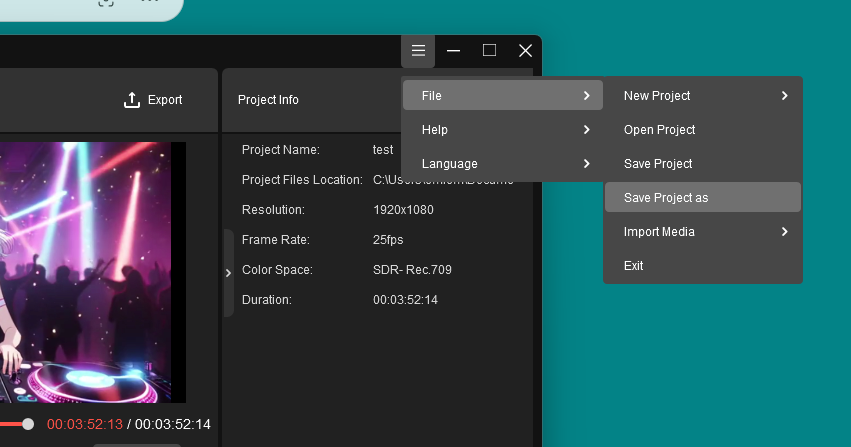Select Save Project menu entry
The height and width of the screenshot is (447, 851).
click(x=657, y=164)
